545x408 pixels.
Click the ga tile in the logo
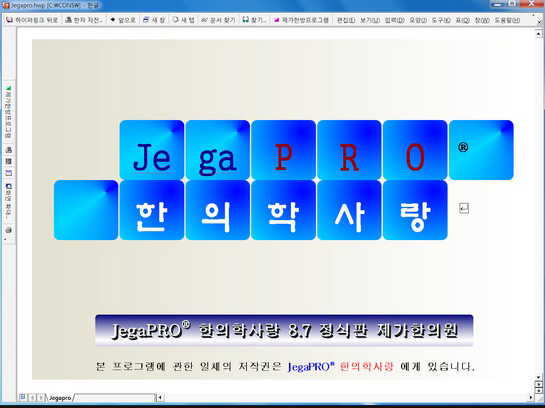[x=218, y=150]
